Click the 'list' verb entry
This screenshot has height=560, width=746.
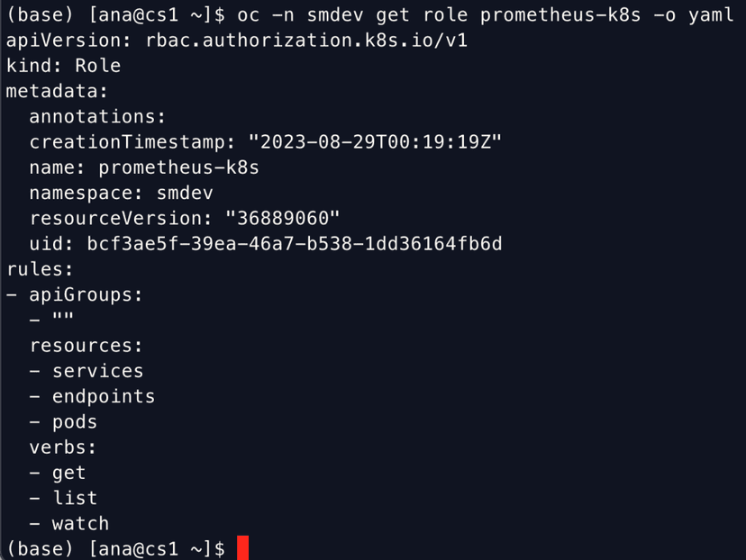click(x=75, y=498)
